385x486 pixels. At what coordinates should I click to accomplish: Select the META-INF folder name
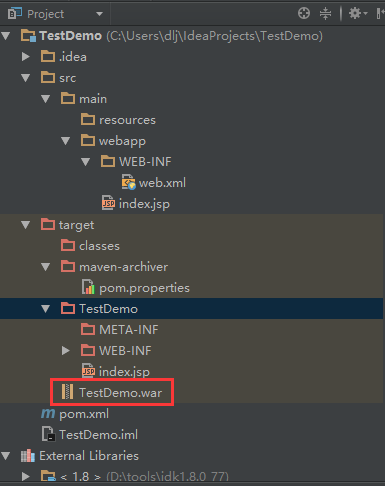(129, 330)
